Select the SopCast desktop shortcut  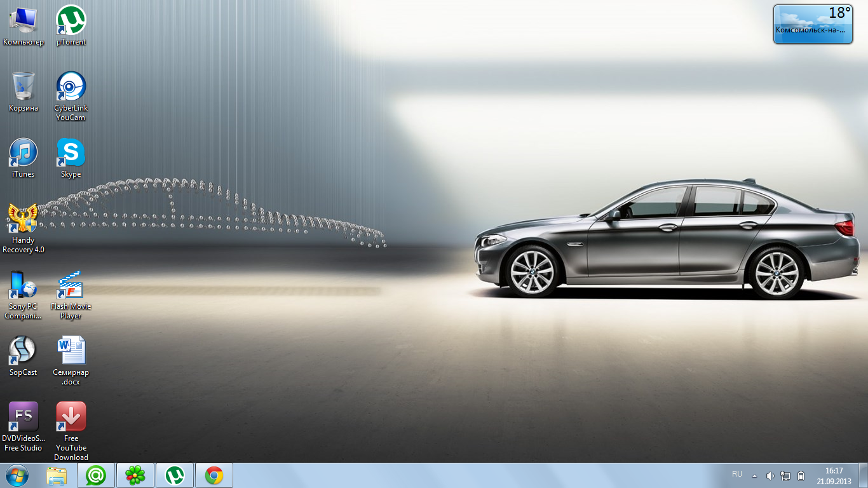(24, 356)
